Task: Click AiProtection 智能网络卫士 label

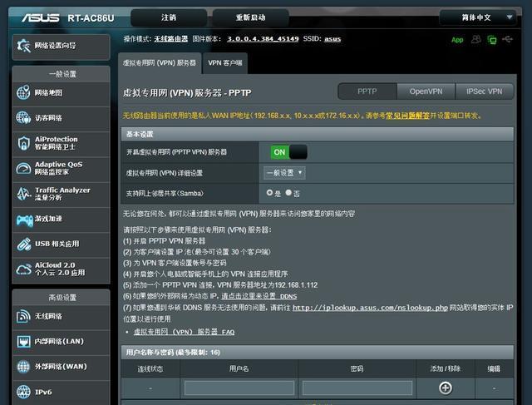Action: [56, 143]
